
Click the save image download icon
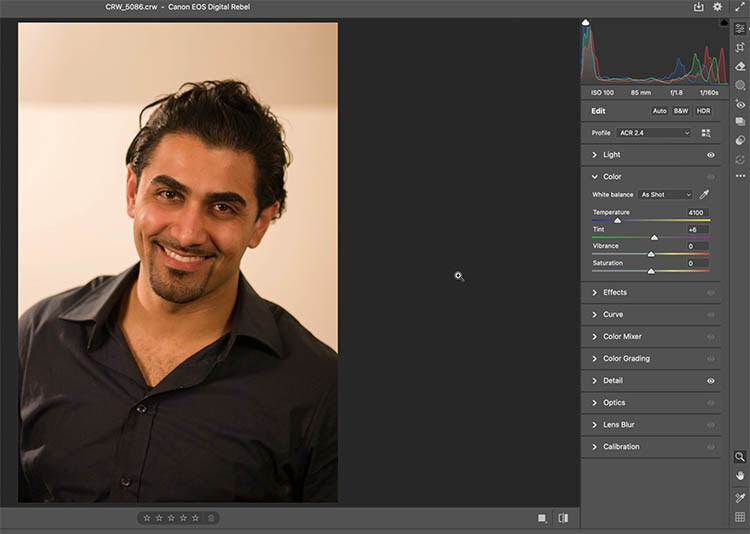pyautogui.click(x=698, y=7)
